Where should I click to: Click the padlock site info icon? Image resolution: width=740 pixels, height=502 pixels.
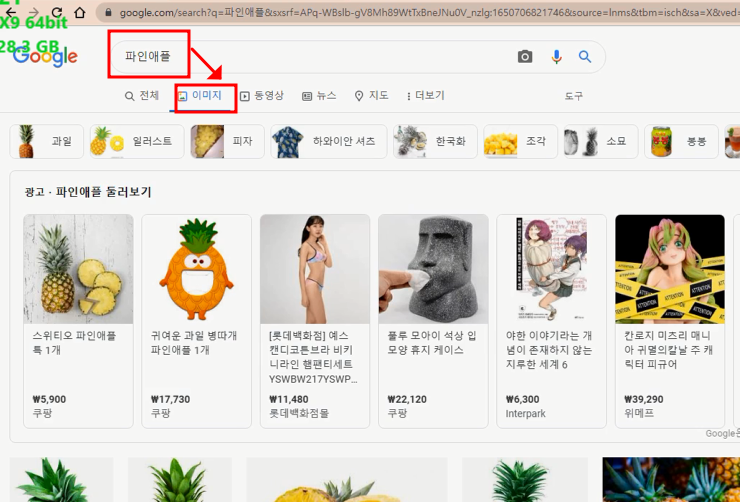coord(109,13)
